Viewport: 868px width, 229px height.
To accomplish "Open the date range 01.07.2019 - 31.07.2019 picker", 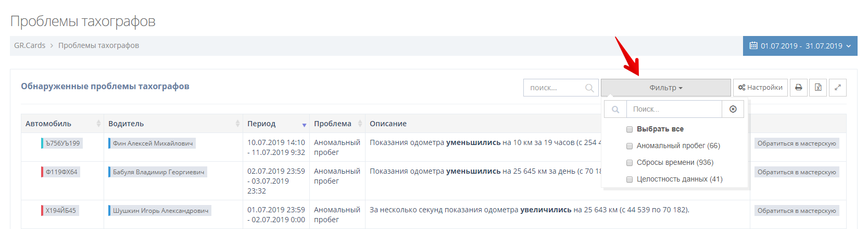I will point(800,46).
